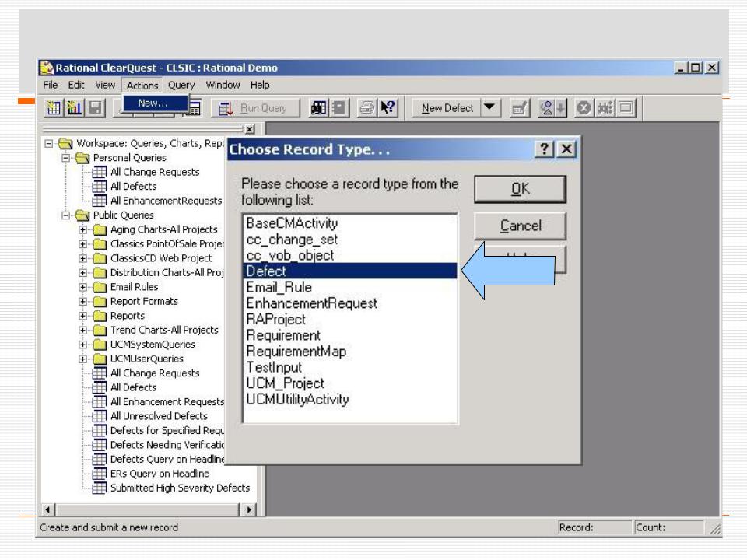Click the Record: status bar field
This screenshot has width=747, height=560.
[594, 527]
